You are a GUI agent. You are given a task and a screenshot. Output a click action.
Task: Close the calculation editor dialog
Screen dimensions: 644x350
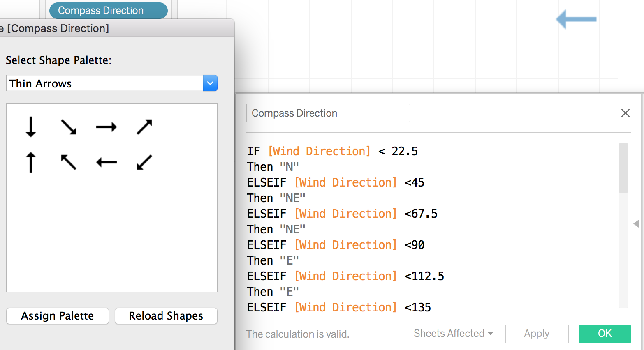coord(625,113)
